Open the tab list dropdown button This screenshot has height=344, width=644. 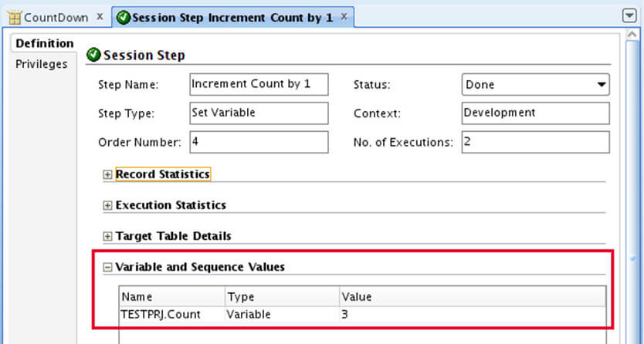[629, 16]
